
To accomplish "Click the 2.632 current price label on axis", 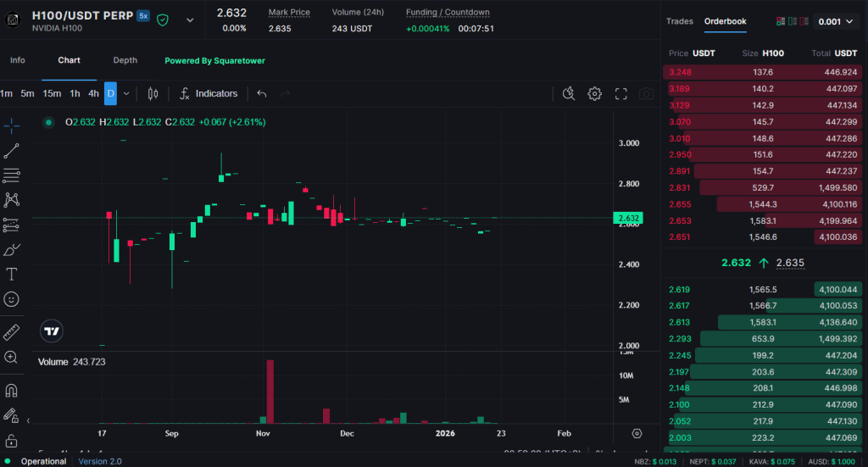I will (628, 218).
